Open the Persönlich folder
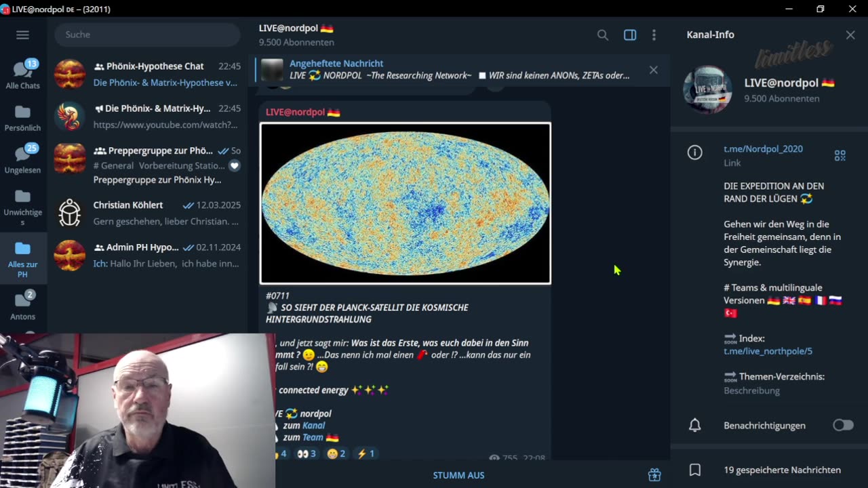Screen dimensions: 868x488 tap(23, 117)
